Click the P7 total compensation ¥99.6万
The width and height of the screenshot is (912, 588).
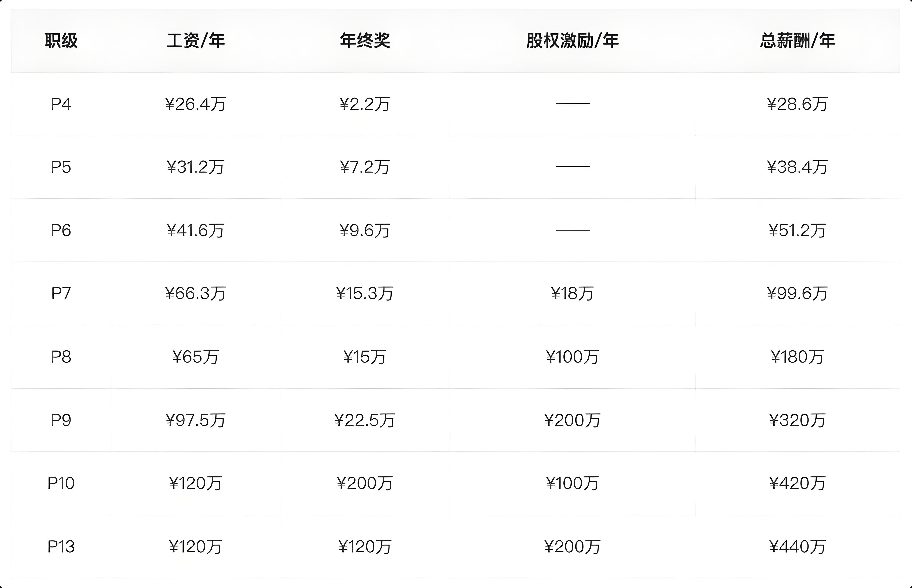click(x=797, y=294)
